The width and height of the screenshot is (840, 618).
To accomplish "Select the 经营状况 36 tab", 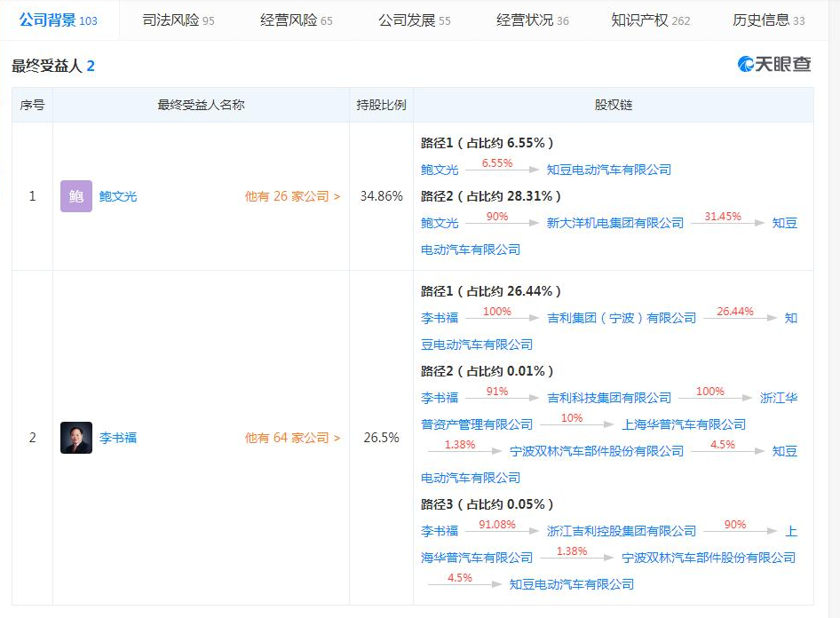I will point(533,20).
